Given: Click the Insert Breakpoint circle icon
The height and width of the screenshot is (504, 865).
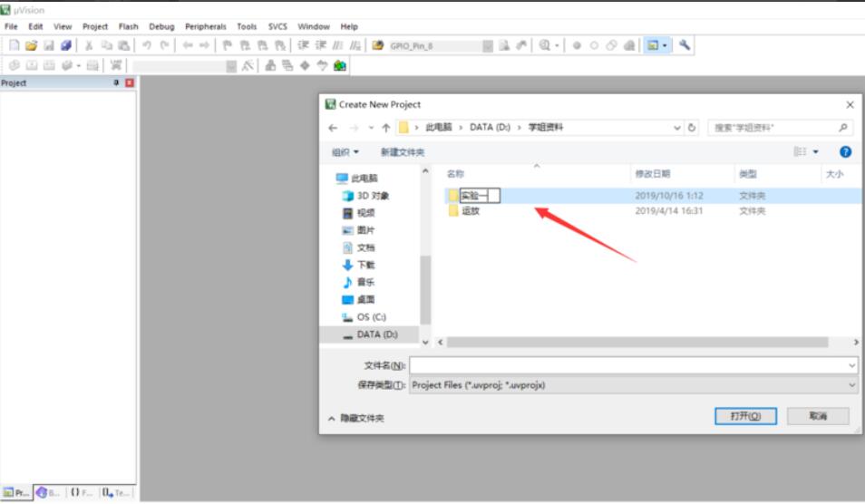Looking at the screenshot, I should click(x=577, y=45).
